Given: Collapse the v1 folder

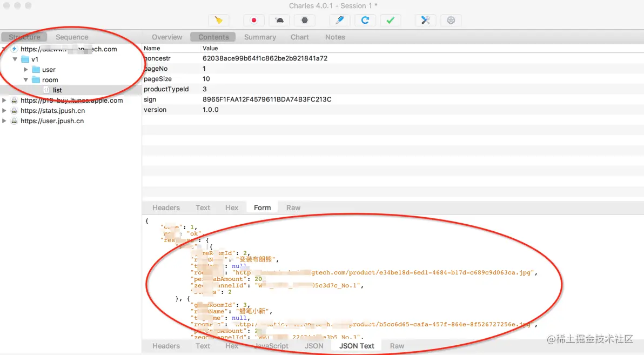Looking at the screenshot, I should pos(15,59).
